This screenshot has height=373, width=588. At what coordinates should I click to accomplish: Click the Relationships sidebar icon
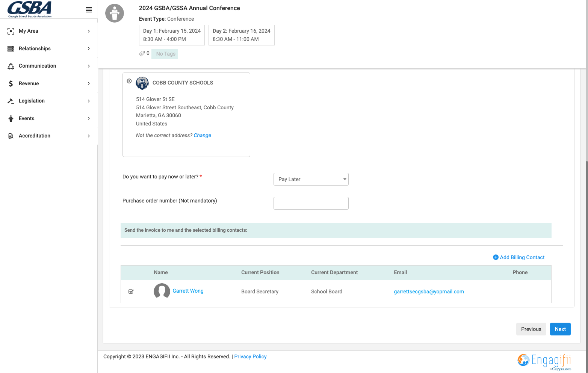[11, 49]
